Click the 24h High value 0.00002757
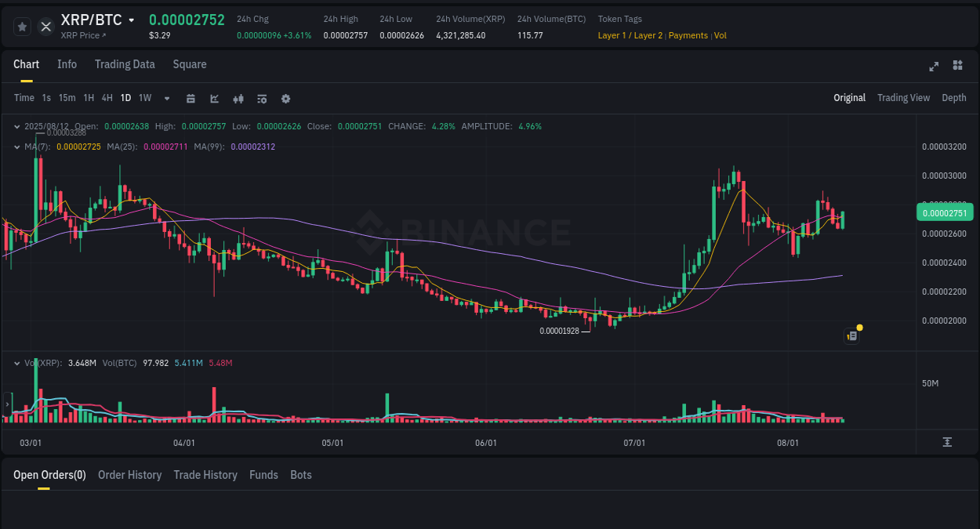This screenshot has height=529, width=980. tap(345, 36)
